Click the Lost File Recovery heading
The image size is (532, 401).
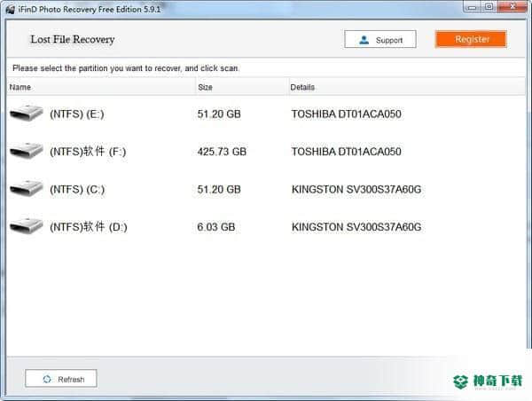(73, 39)
